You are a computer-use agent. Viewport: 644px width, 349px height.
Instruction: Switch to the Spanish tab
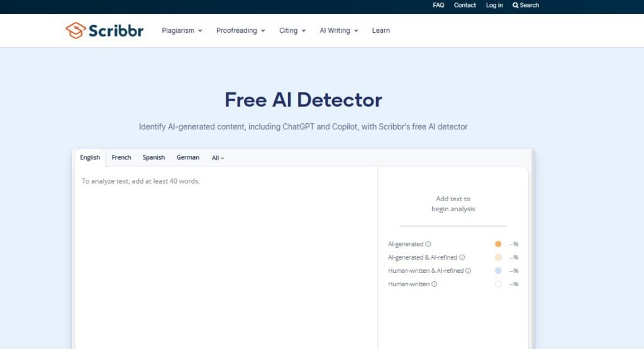(x=153, y=157)
